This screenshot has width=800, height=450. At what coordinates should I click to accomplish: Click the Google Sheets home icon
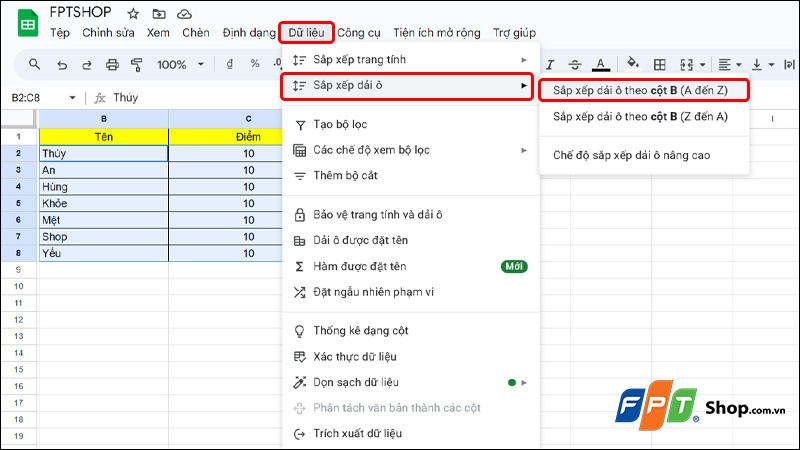(28, 23)
